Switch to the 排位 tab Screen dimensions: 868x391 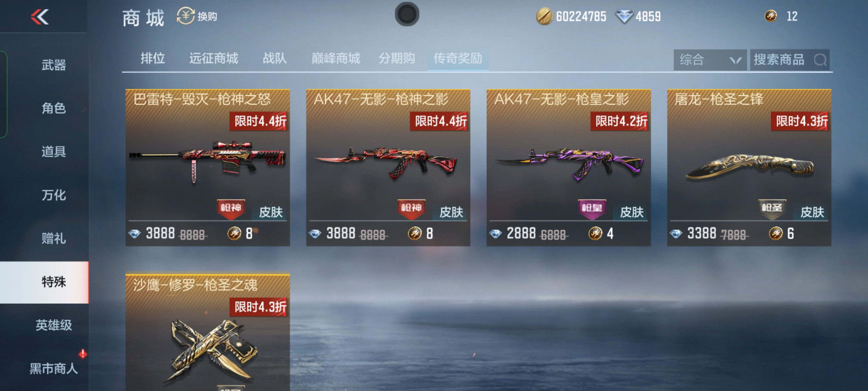point(153,58)
